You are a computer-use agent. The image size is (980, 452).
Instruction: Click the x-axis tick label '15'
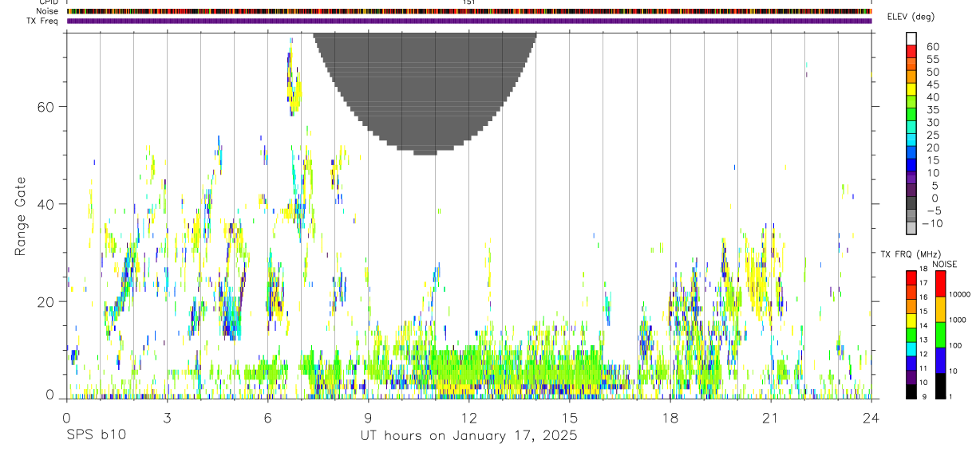point(570,417)
